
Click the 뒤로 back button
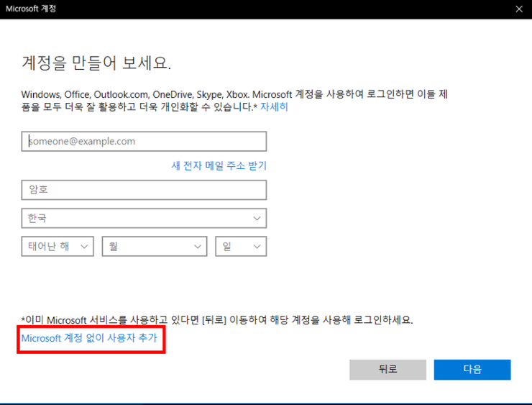click(387, 369)
